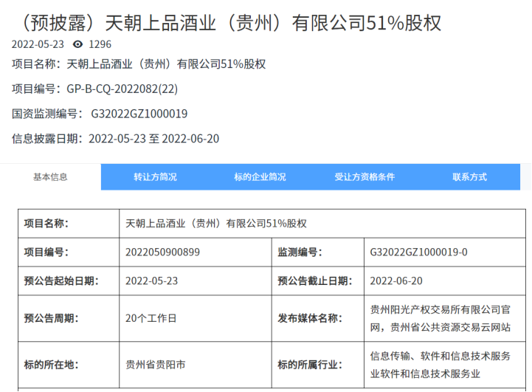Click the 标的所属行业 value cell
The image size is (532, 392).
(441, 364)
